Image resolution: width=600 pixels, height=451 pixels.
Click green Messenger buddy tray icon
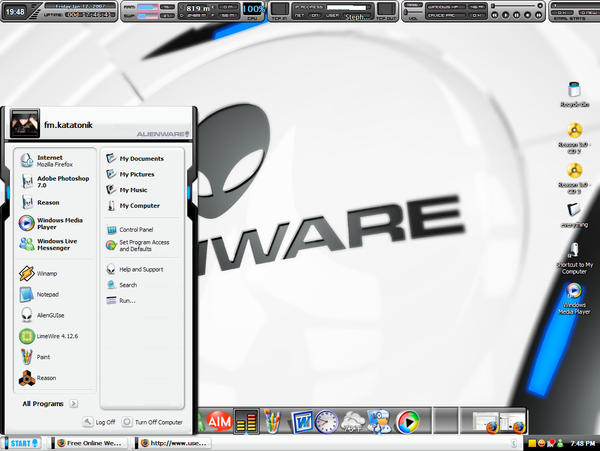click(560, 443)
